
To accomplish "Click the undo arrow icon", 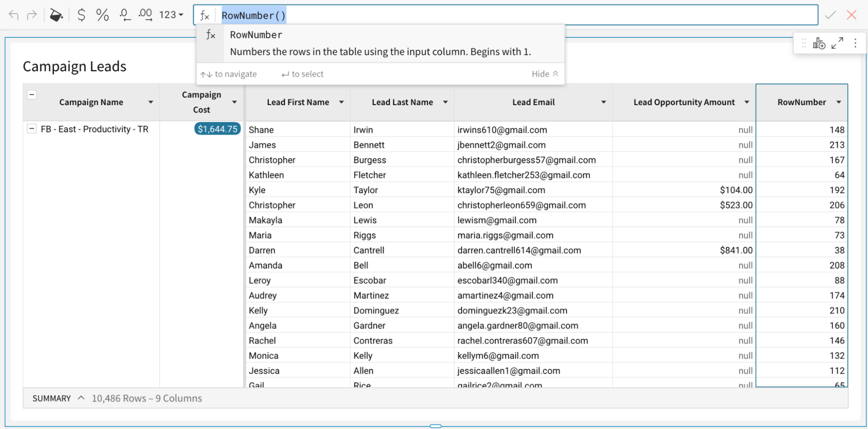I will [x=14, y=15].
